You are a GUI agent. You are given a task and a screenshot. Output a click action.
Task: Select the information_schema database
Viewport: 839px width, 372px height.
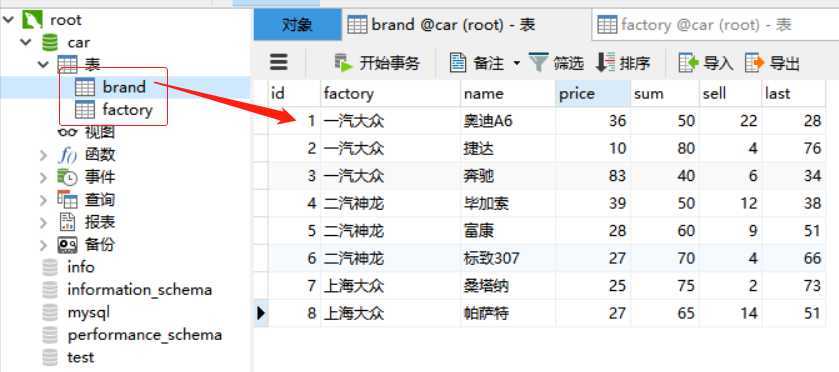point(139,290)
